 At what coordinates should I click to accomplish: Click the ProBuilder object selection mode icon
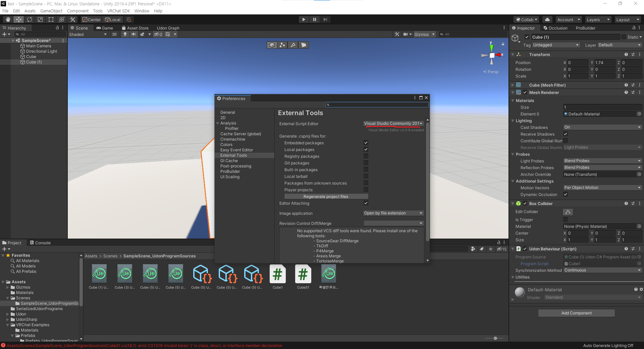click(272, 45)
